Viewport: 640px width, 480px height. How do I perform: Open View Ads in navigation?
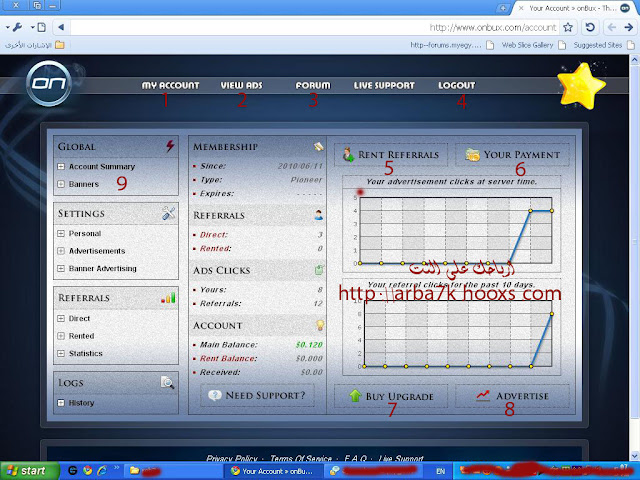[x=242, y=85]
